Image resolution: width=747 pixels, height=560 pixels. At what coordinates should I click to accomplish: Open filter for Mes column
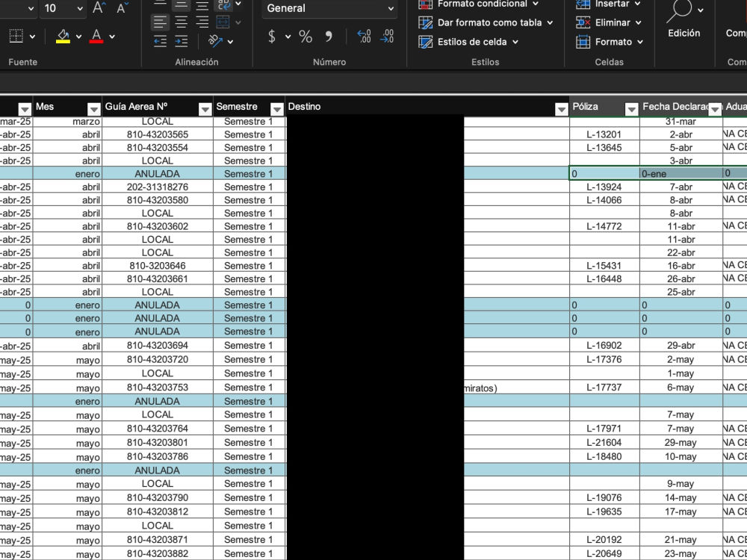[94, 109]
